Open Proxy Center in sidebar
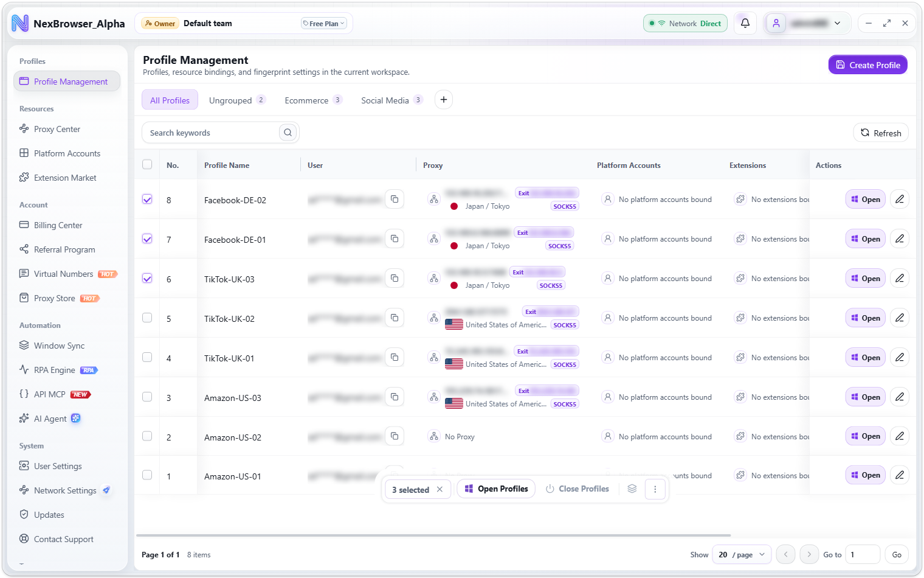The image size is (924, 578). click(67, 129)
